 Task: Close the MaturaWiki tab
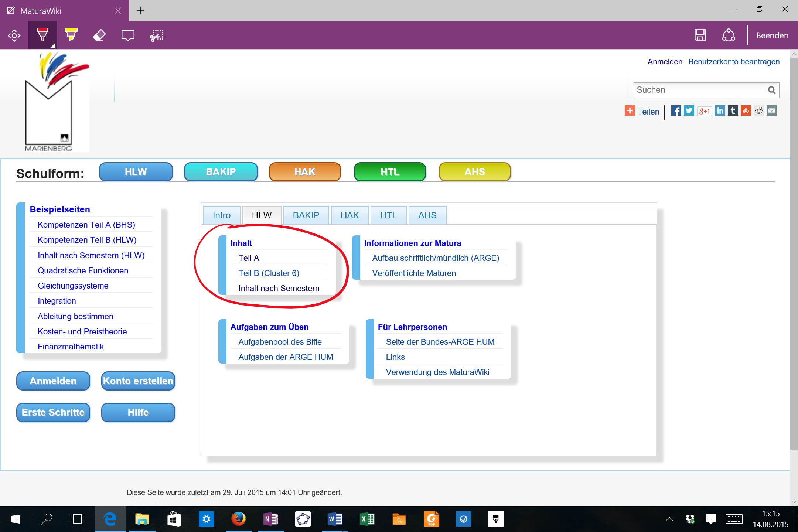pos(118,11)
